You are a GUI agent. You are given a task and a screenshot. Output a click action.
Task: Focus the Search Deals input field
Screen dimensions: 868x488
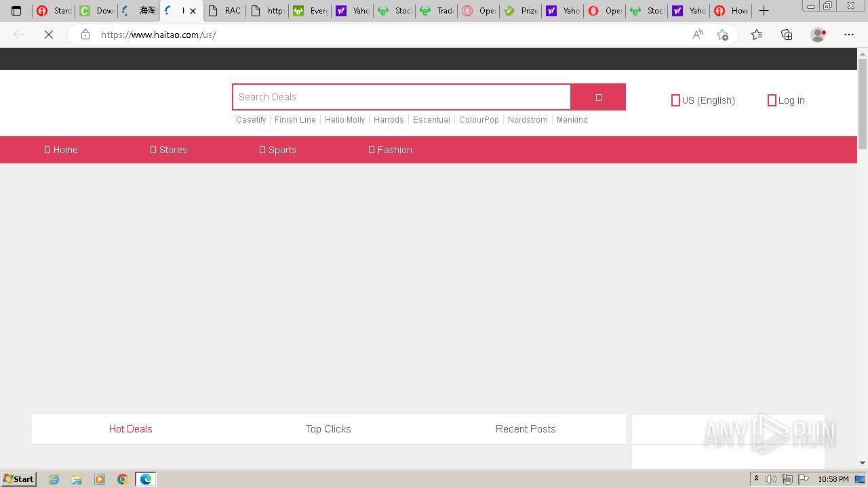coord(401,97)
